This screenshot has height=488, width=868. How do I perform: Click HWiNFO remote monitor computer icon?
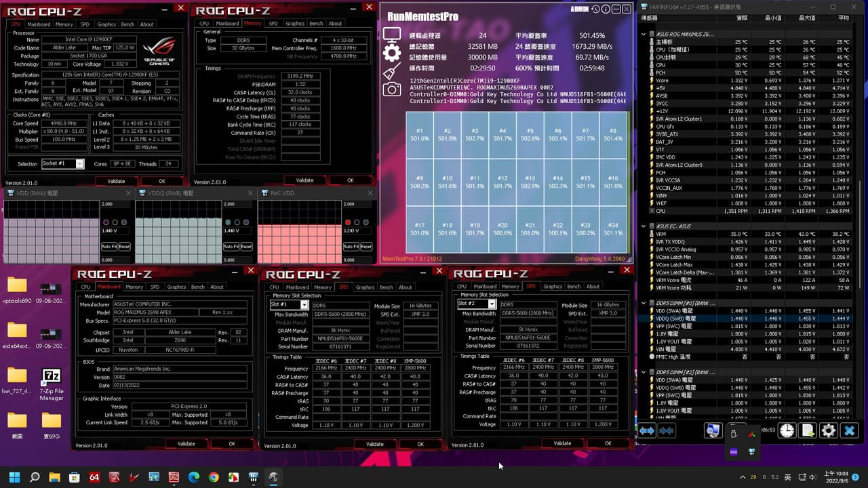[713, 430]
